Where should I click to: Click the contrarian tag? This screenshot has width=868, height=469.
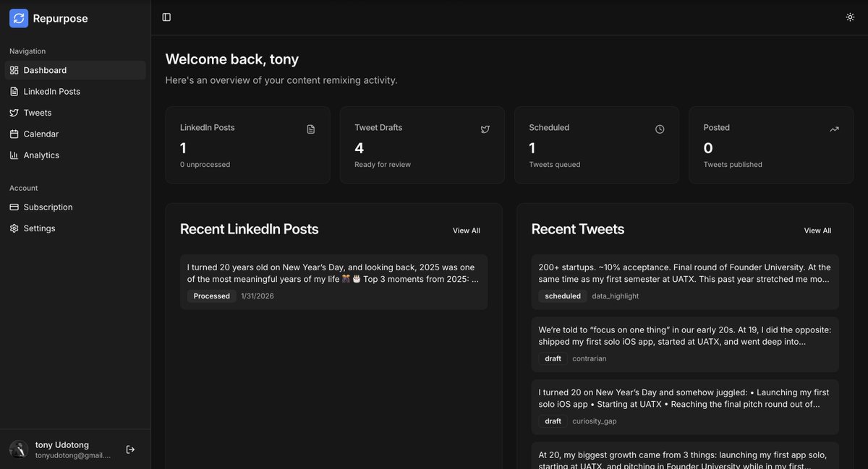(x=590, y=358)
